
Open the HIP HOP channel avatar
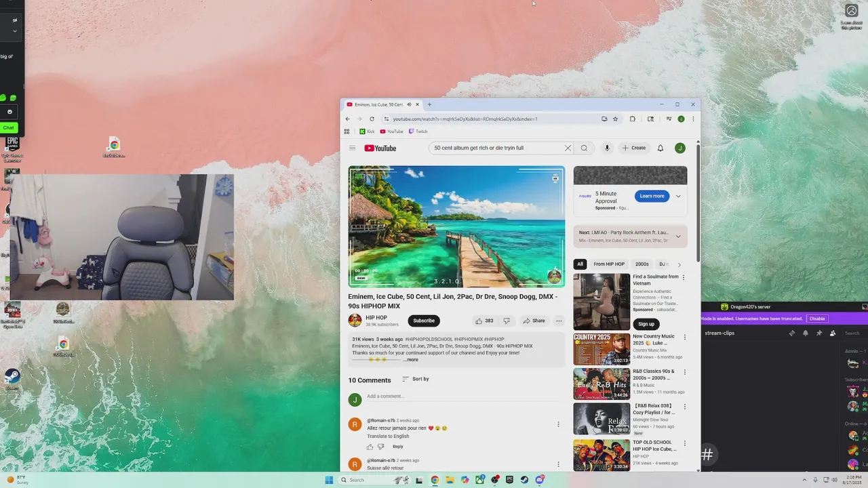point(355,321)
